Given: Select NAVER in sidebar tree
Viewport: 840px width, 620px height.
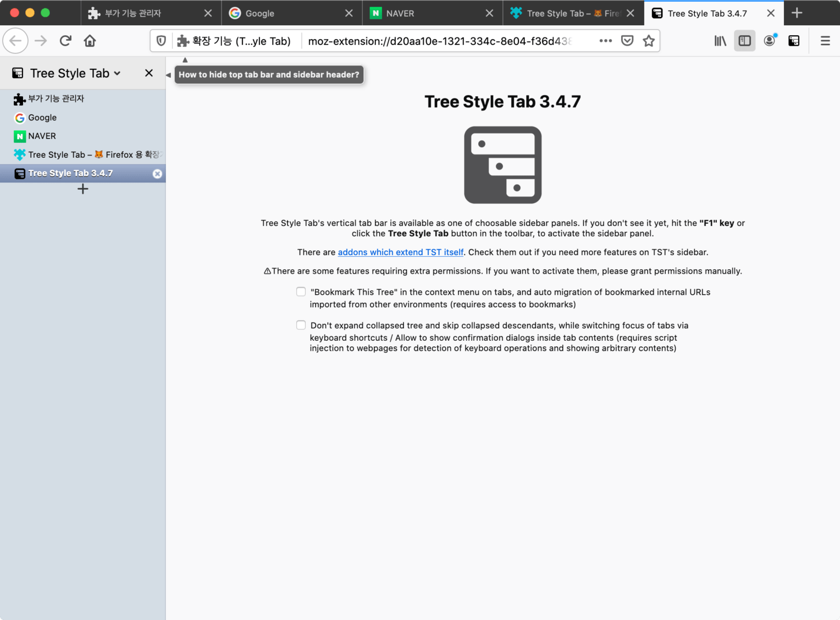Looking at the screenshot, I should [83, 136].
